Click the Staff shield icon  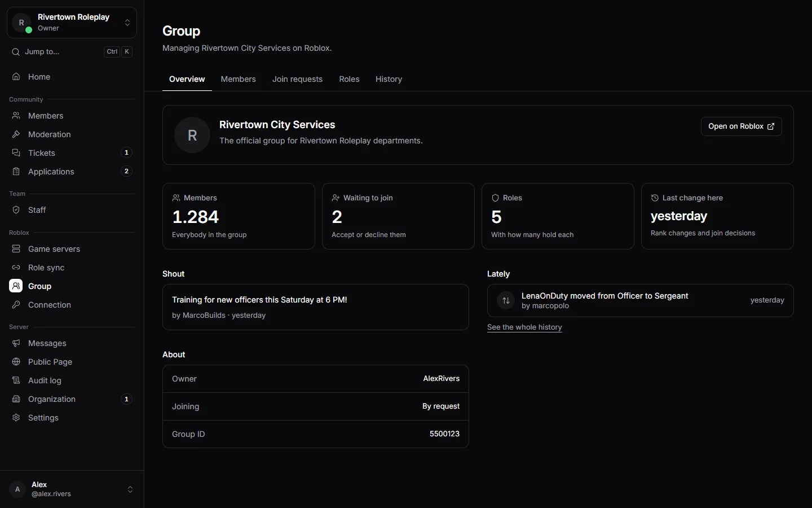(16, 210)
